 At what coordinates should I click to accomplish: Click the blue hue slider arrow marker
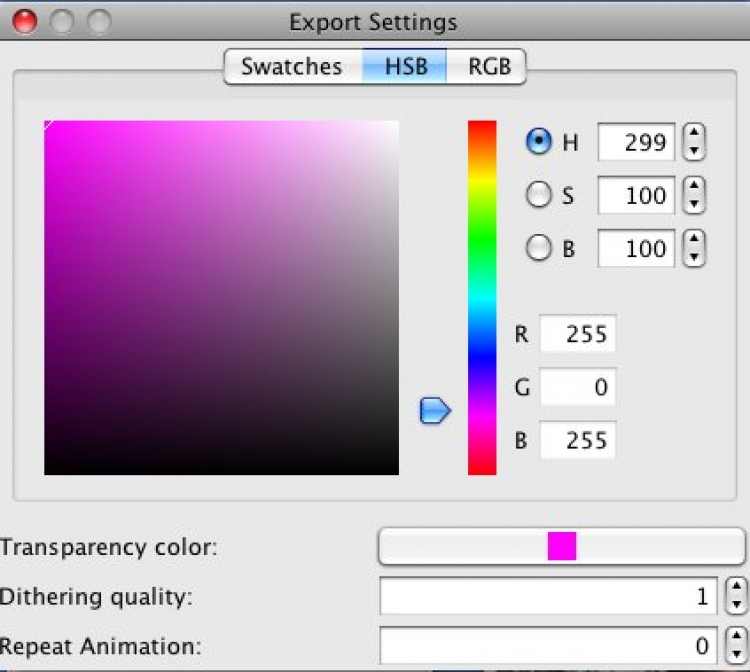[435, 410]
